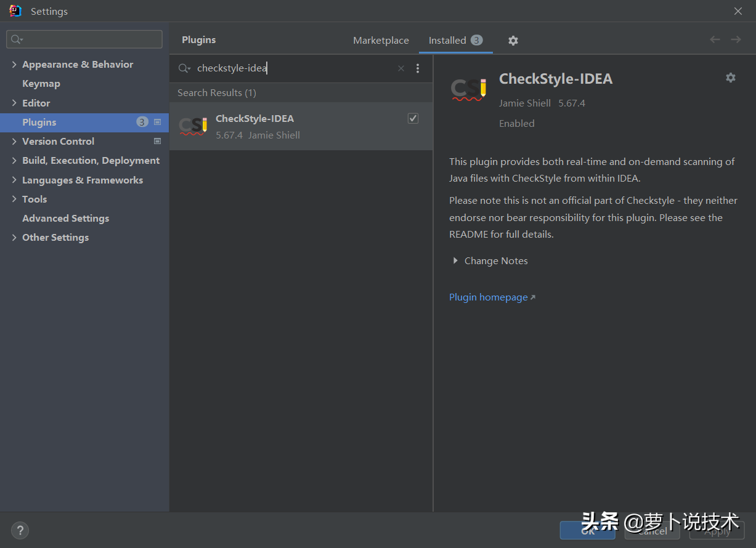Screen dimensions: 756x548
Task: Click the CheckStyle-IDEA list item logo
Action: coord(193,126)
